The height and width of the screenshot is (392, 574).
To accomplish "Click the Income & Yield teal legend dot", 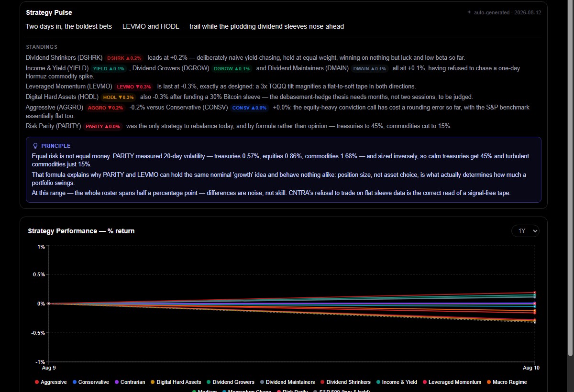I will [x=378, y=382].
